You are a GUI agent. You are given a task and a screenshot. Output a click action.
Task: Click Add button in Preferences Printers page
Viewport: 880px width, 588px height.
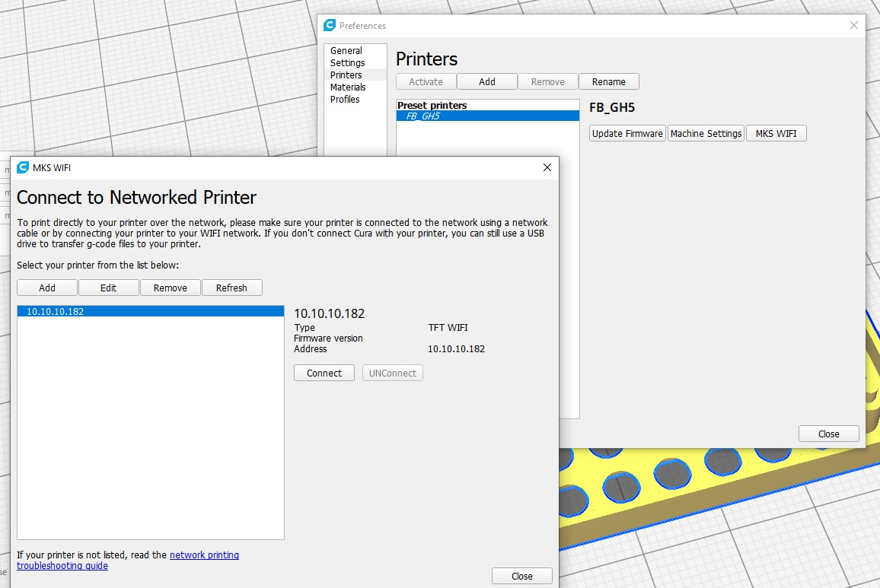tap(487, 81)
